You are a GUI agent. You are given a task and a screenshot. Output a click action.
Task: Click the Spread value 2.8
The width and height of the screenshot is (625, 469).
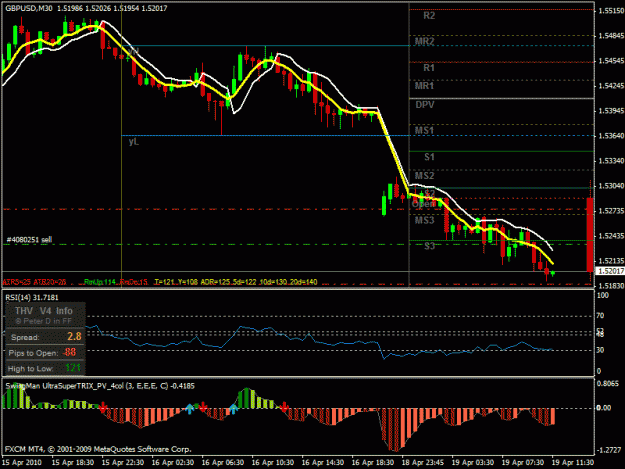pyautogui.click(x=75, y=337)
